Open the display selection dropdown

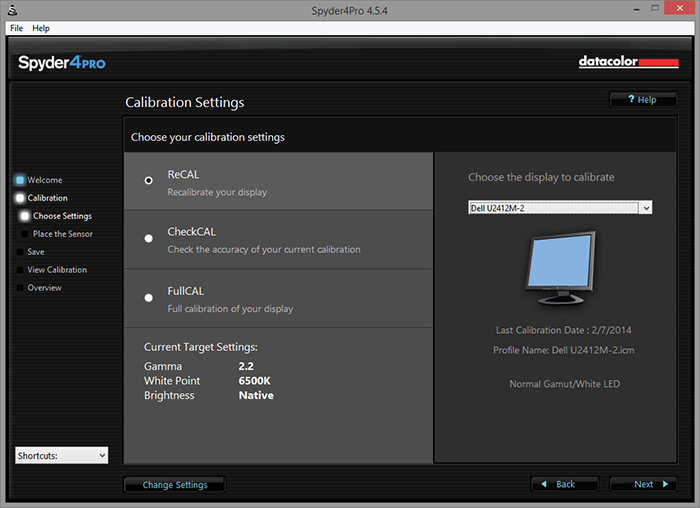[560, 208]
